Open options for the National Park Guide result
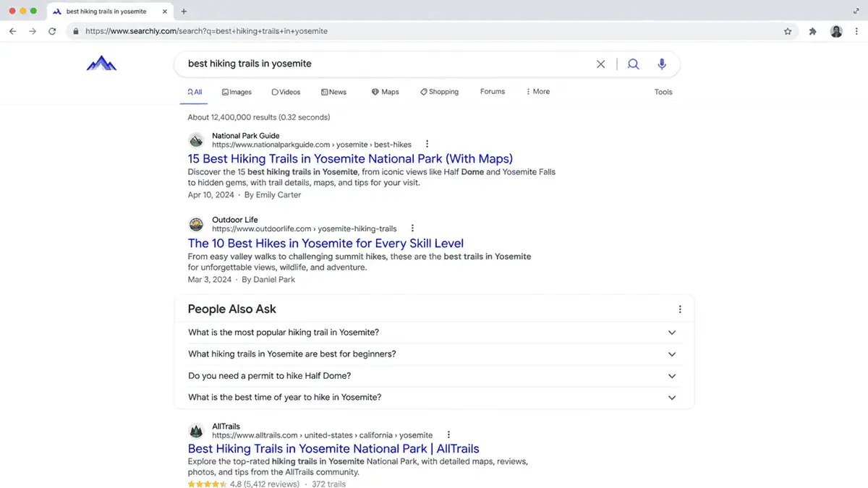The height and width of the screenshot is (488, 868). tap(427, 145)
